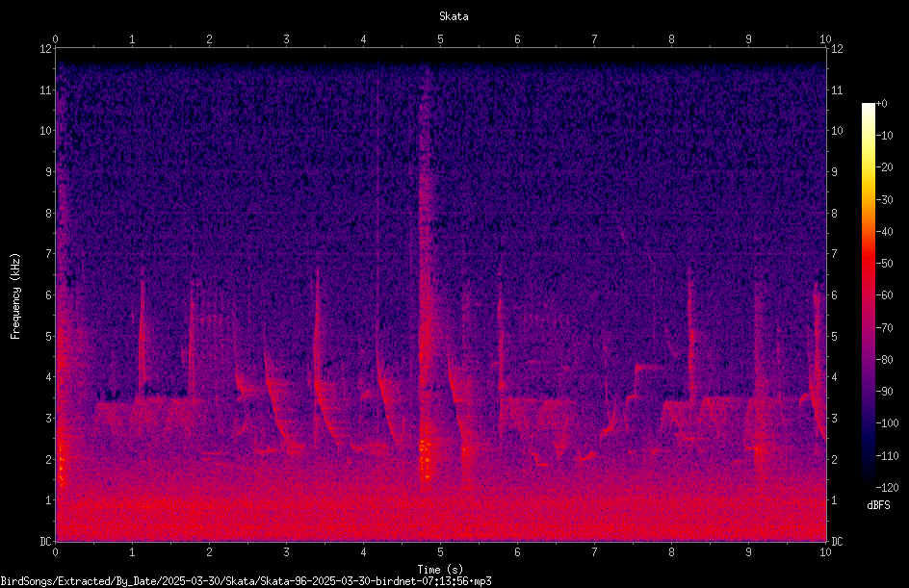This screenshot has width=909, height=588.
Task: Click the "-90" color scale value
Action: click(884, 392)
